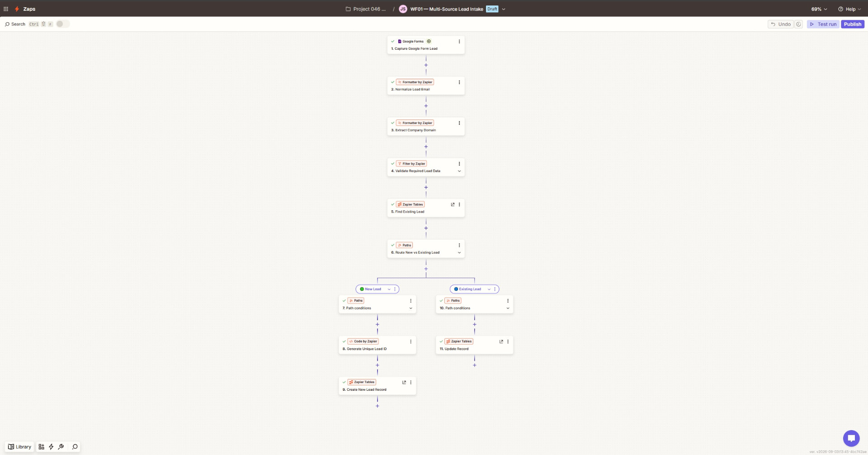Open the Library panel

[x=19, y=447]
